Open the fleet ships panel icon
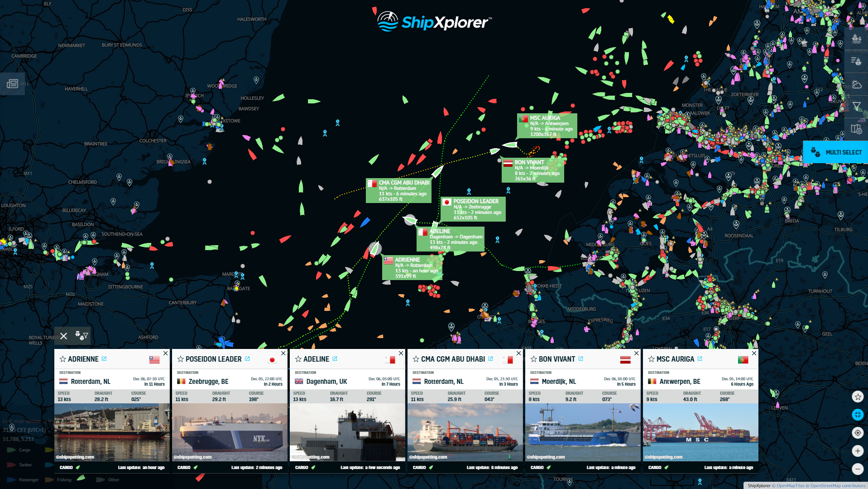The width and height of the screenshot is (868, 489). click(x=856, y=39)
